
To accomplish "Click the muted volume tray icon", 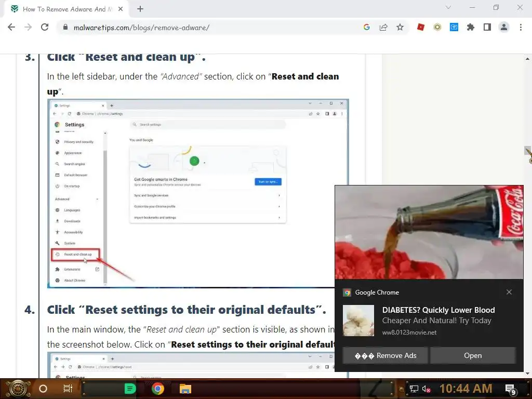I will 427,389.
